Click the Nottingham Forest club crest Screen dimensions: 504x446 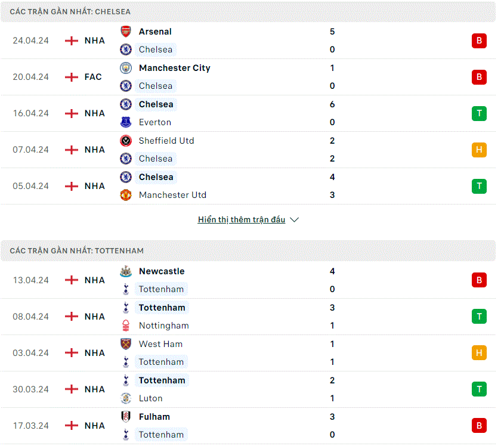pos(126,326)
